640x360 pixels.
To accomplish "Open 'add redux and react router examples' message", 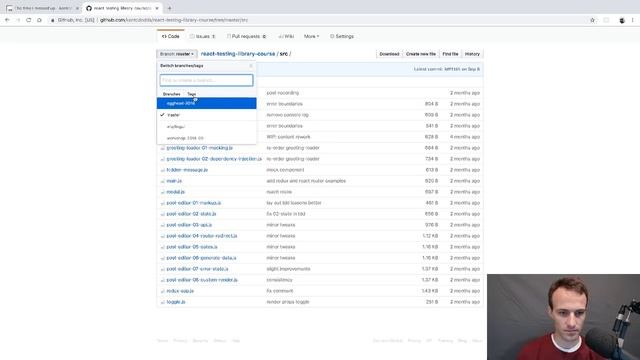I will [x=306, y=181].
